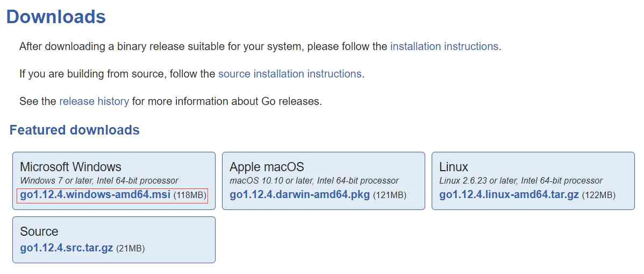Select the Apple macOS box heading
644x274 pixels.
click(267, 167)
